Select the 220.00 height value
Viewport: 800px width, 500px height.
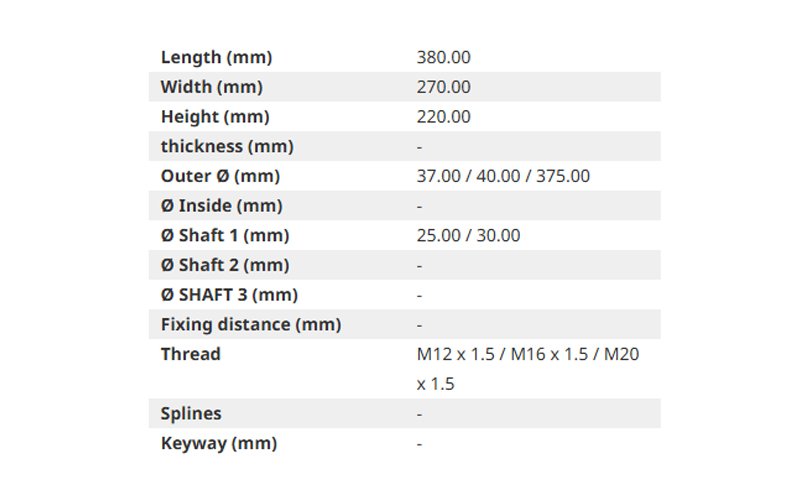(443, 116)
